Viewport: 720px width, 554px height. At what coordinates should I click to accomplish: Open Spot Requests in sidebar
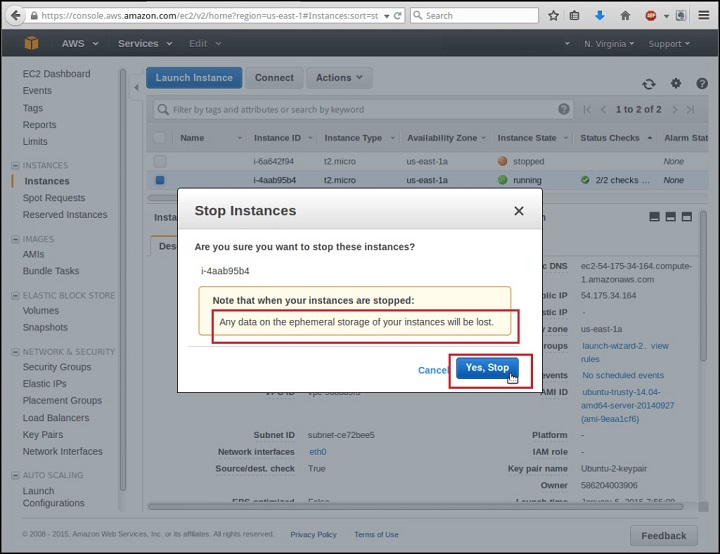[x=54, y=198]
